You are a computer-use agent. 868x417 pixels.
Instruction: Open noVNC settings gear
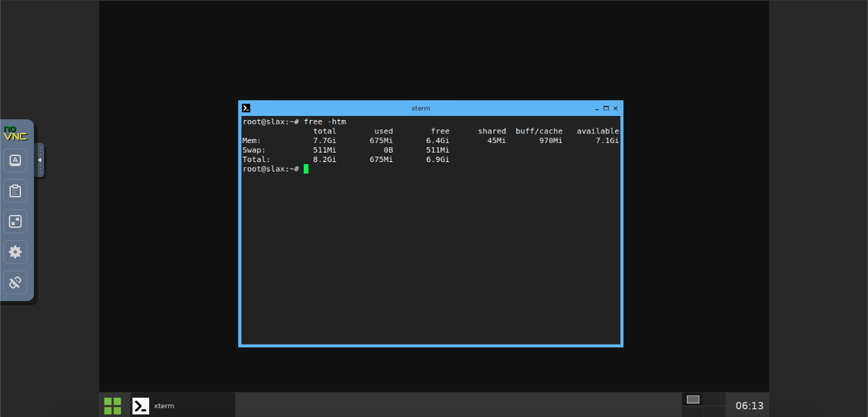[15, 252]
